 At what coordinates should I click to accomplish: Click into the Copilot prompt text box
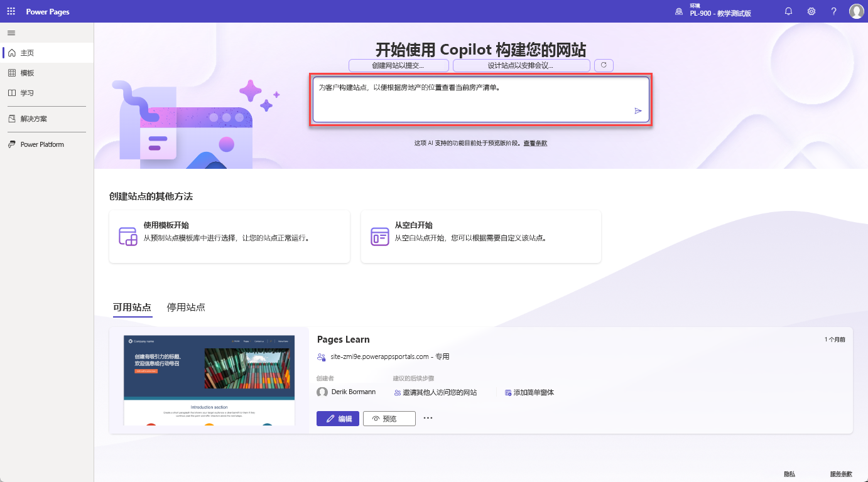(481, 99)
